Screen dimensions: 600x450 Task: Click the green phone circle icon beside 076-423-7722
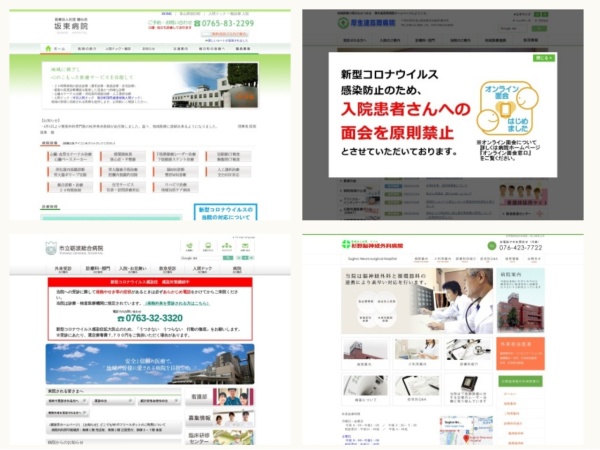tap(492, 246)
